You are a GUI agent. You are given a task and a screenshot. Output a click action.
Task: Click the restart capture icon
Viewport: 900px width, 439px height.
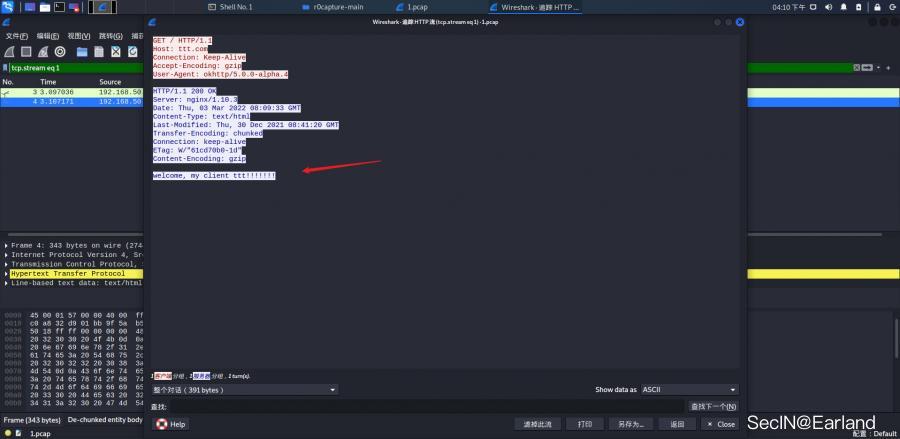coord(43,51)
